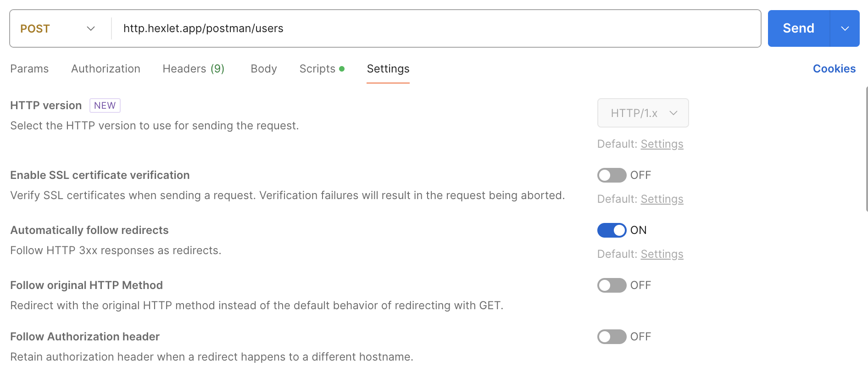Viewport: 868px width, 378px height.
Task: Open the Cookies link
Action: (834, 69)
